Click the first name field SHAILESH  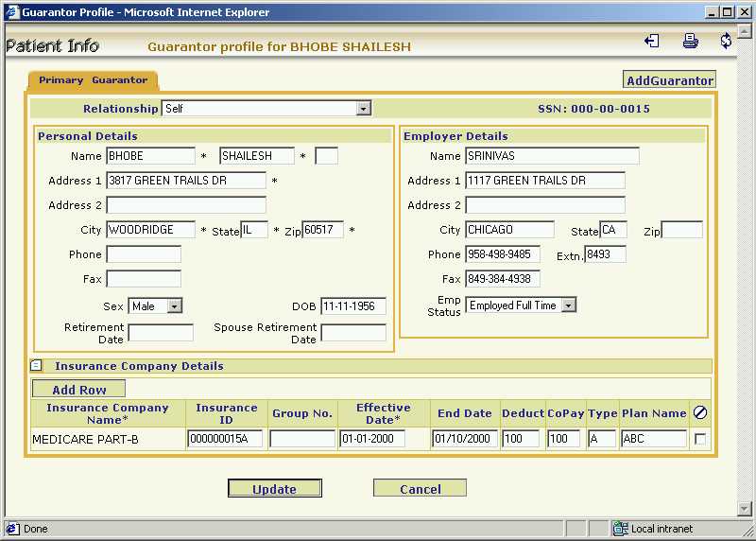click(x=257, y=156)
